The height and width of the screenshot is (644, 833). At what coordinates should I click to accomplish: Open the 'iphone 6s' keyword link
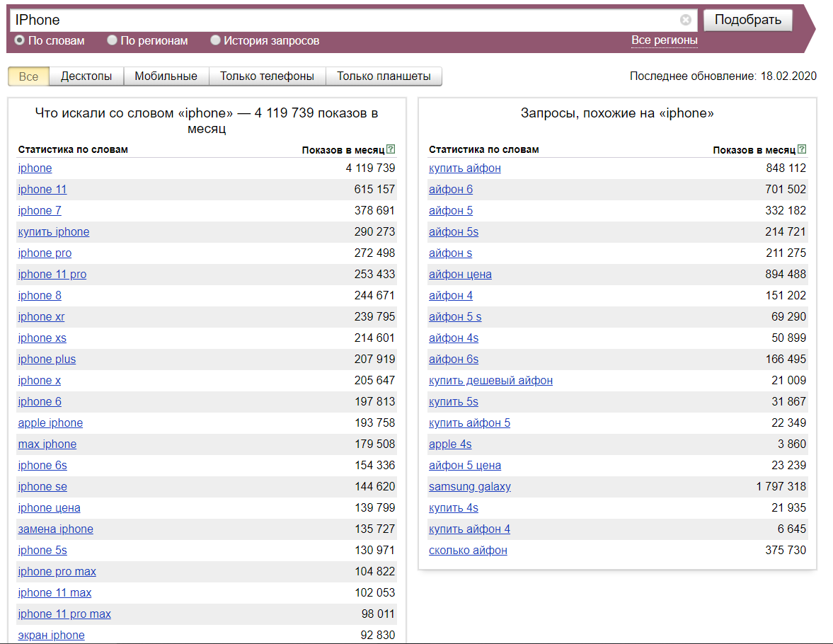(42, 466)
